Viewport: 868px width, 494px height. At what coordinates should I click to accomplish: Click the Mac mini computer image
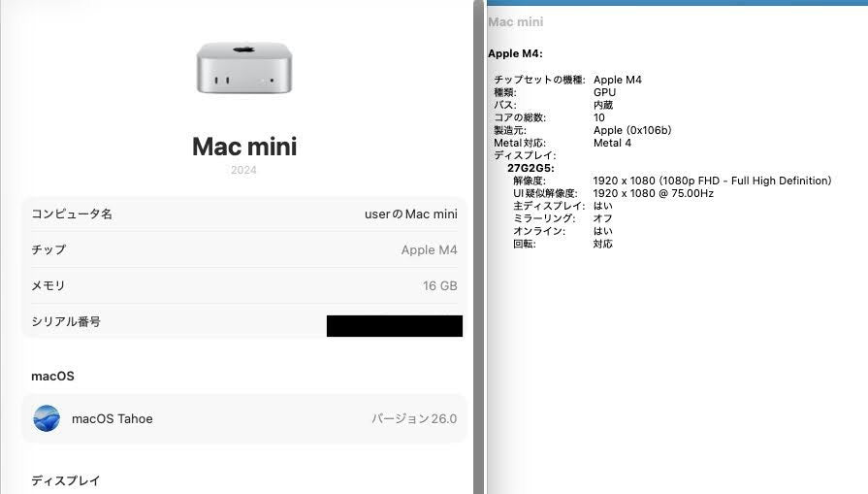coord(243,68)
